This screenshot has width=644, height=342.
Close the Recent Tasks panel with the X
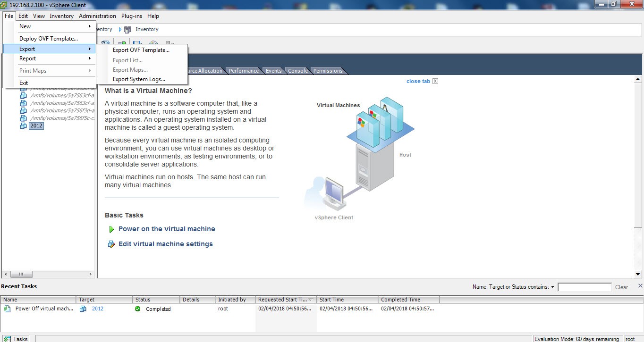(640, 286)
